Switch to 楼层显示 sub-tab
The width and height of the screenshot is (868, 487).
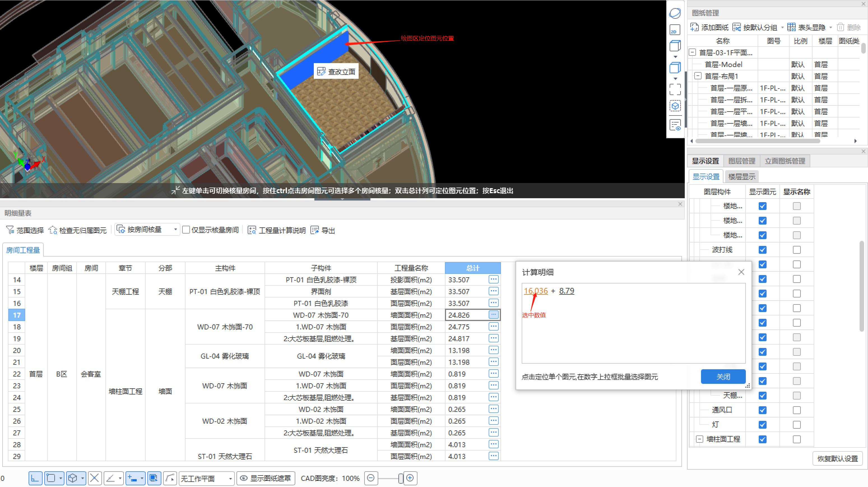(x=742, y=176)
